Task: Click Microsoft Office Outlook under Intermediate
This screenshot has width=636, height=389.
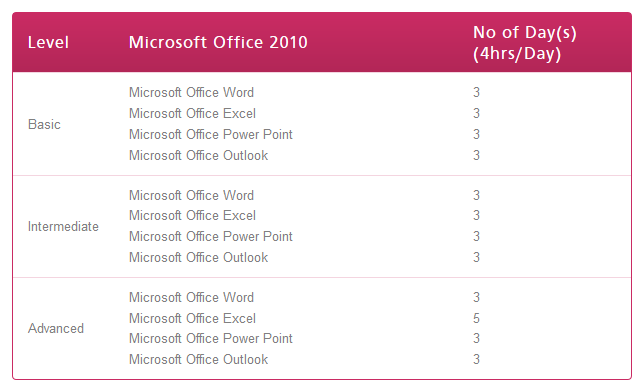Action: (198, 258)
